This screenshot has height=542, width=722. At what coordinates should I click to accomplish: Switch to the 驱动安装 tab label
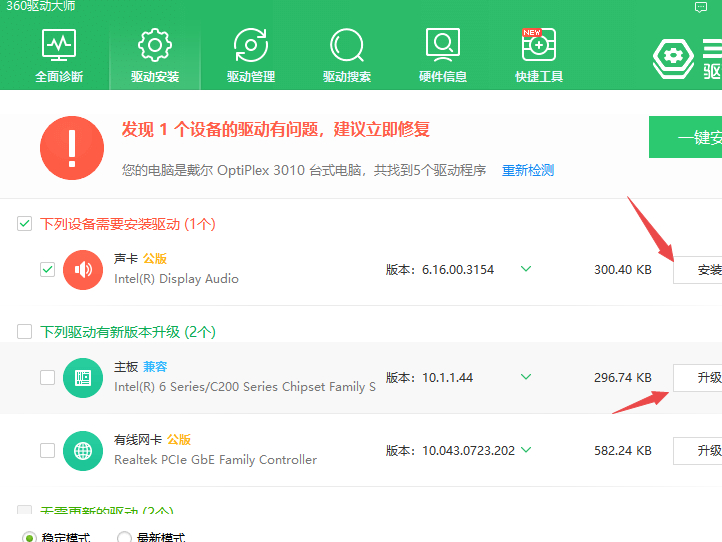point(155,76)
